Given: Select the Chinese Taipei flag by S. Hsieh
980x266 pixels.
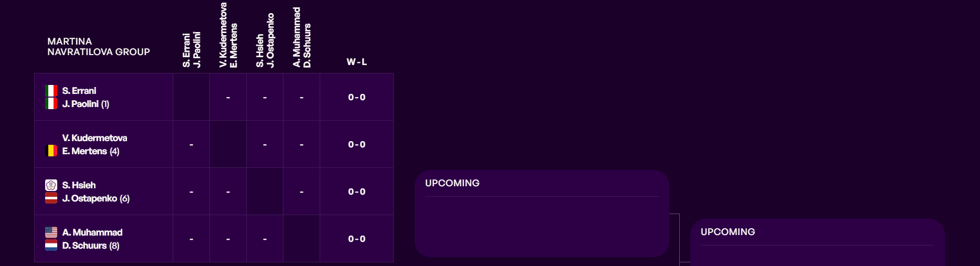Looking at the screenshot, I should click(51, 185).
